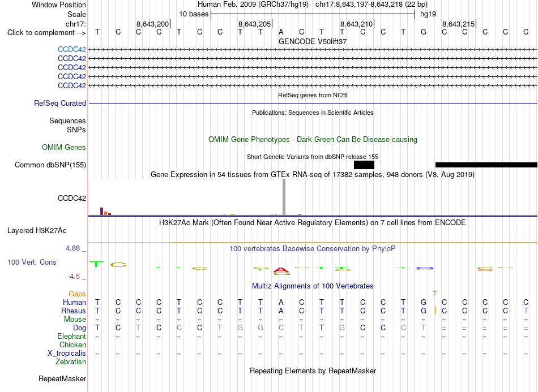Viewport: 538px width, 392px height.
Task: Click the Window Position label
Action: coord(59,5)
